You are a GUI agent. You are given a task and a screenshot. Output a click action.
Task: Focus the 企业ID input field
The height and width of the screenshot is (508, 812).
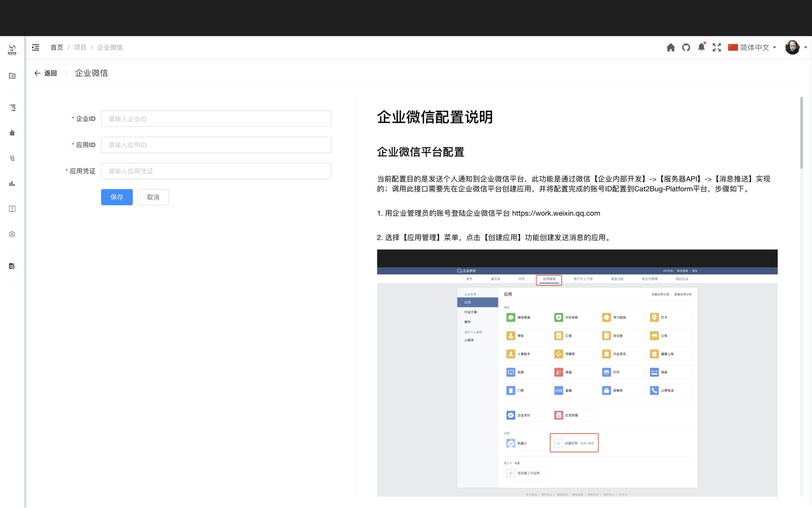216,119
